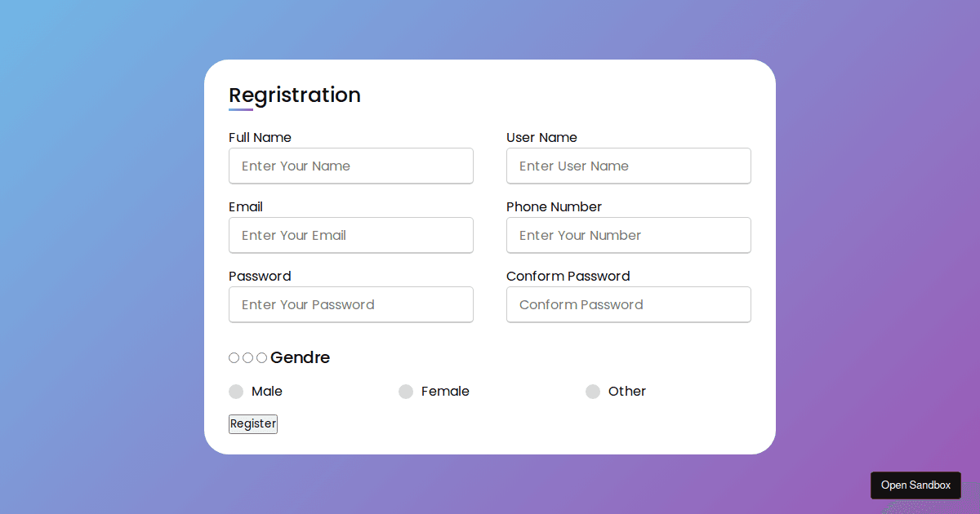This screenshot has width=980, height=514.
Task: Click middle small radio beside Gendre
Action: coord(247,357)
